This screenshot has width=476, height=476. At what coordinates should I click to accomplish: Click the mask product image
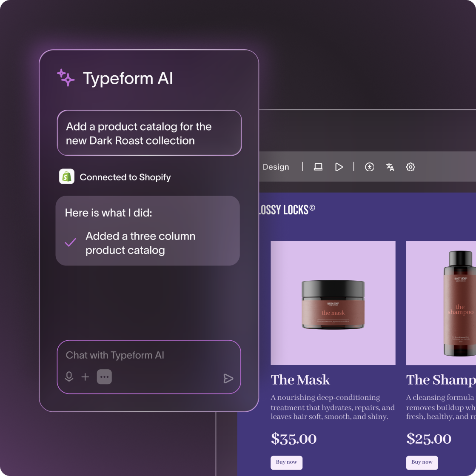click(x=333, y=303)
